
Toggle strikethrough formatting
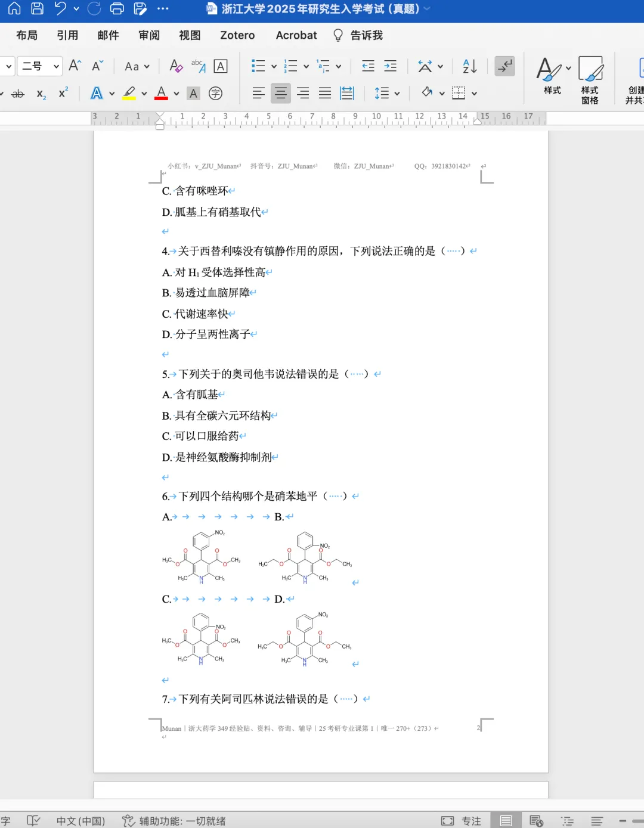18,93
